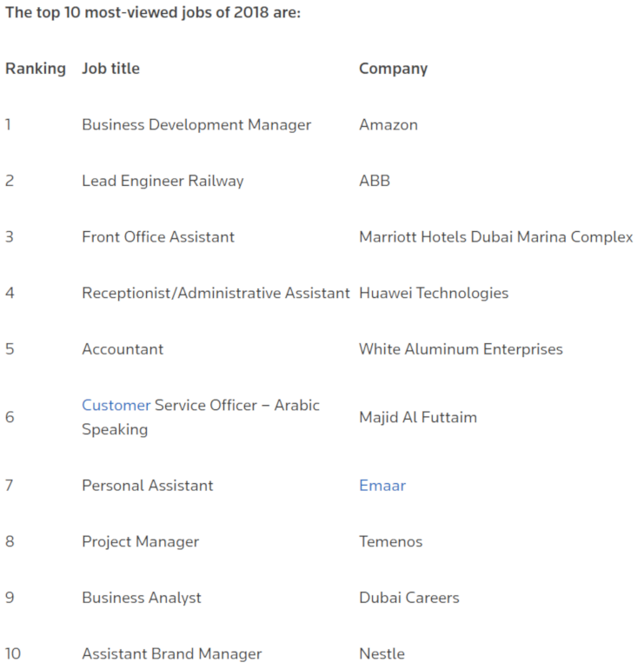Viewport: 644px width, 669px height.
Task: Click the Assistant Brand Manager entry
Action: [171, 654]
